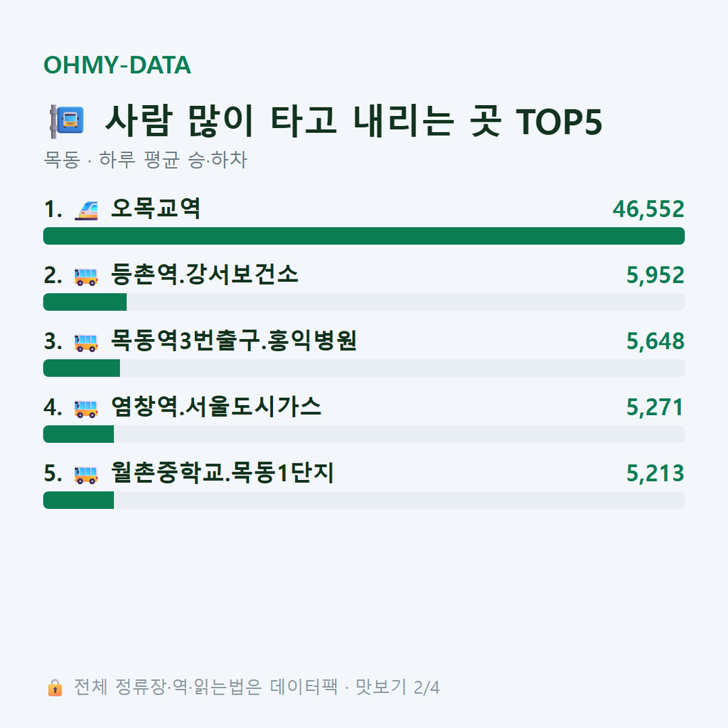This screenshot has width=728, height=728.
Task: Click the lock icon in the footer
Action: 55,687
